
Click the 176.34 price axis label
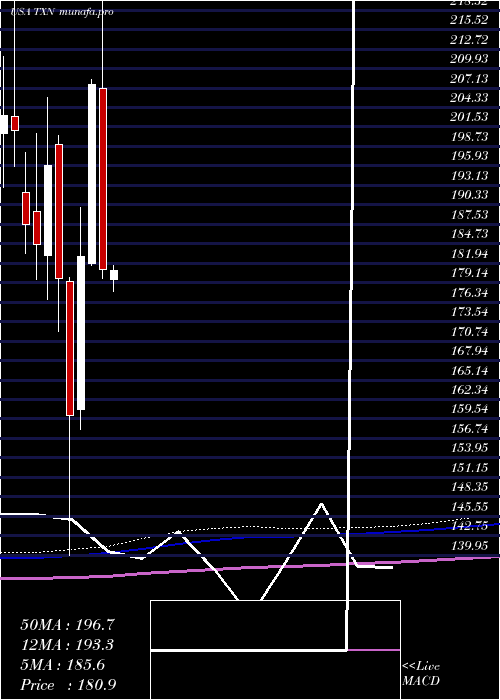[x=469, y=292]
